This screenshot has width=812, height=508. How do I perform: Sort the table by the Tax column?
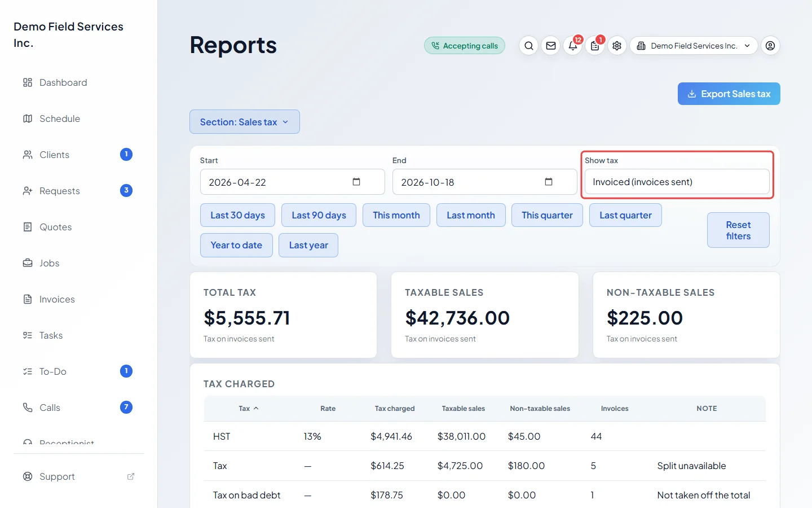(x=249, y=409)
